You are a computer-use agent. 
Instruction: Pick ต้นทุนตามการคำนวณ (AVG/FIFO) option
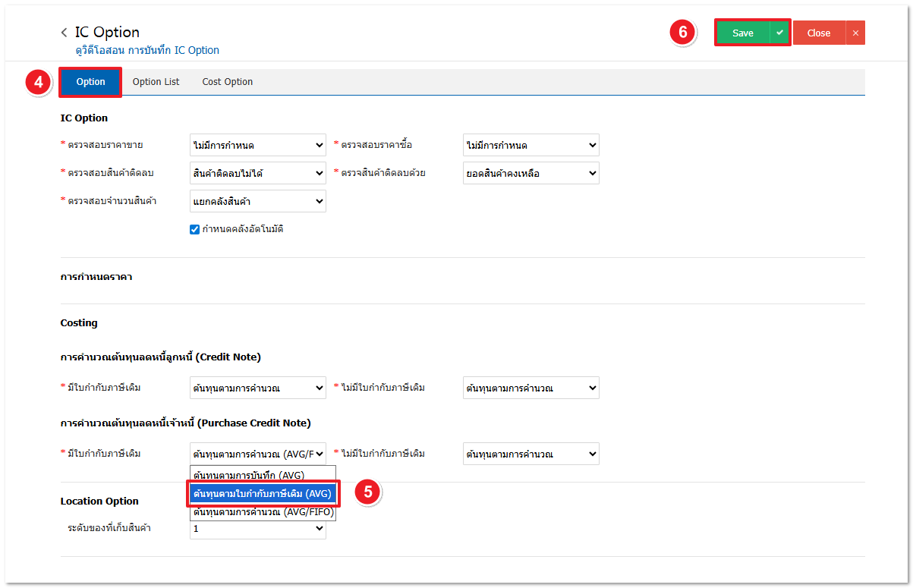[x=263, y=512]
